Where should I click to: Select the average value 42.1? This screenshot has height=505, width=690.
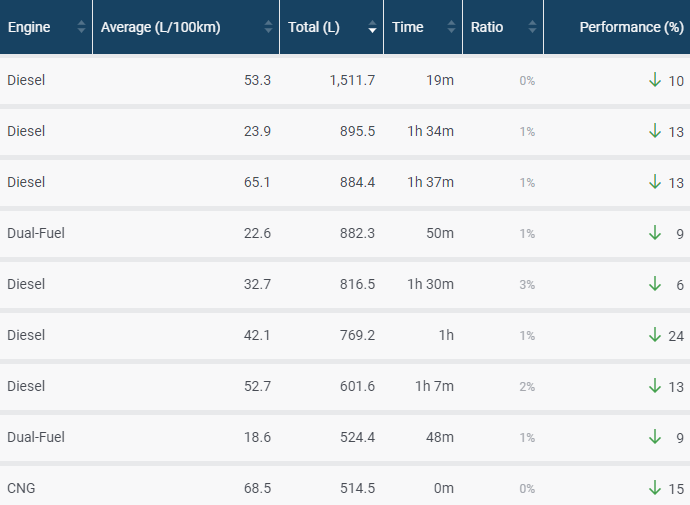(257, 335)
